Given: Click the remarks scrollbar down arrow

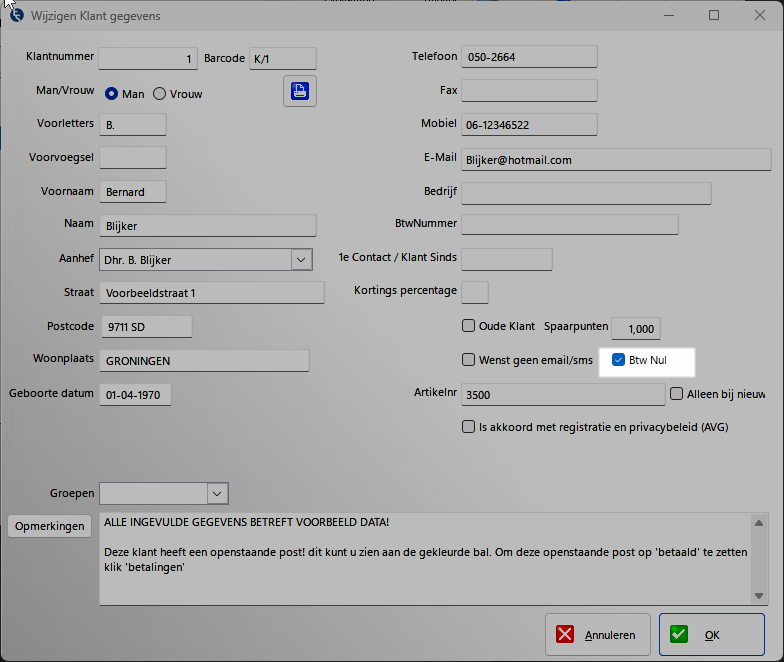Looking at the screenshot, I should (759, 596).
